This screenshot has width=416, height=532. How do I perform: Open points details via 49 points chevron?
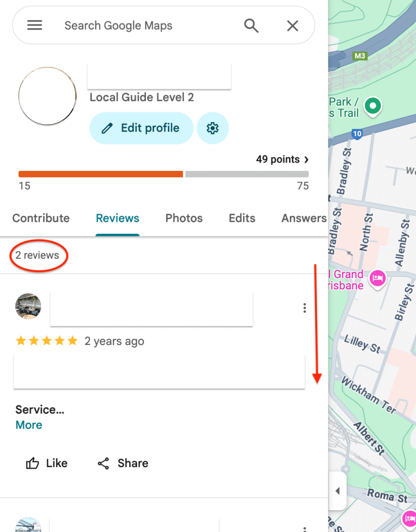[306, 159]
